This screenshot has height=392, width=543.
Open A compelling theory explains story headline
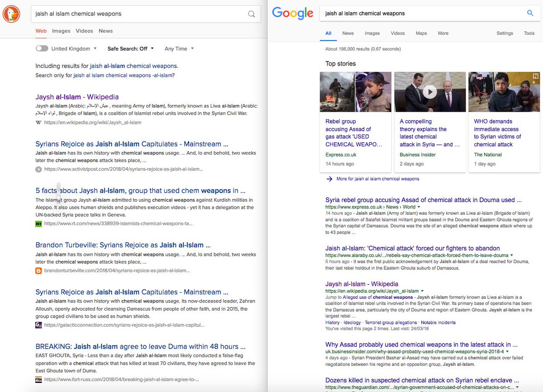tap(429, 133)
